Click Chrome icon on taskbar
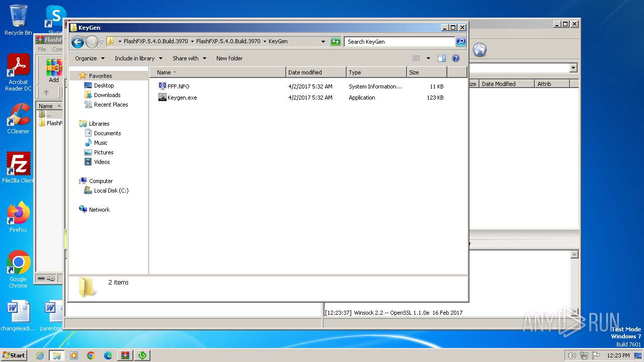 coord(91,355)
